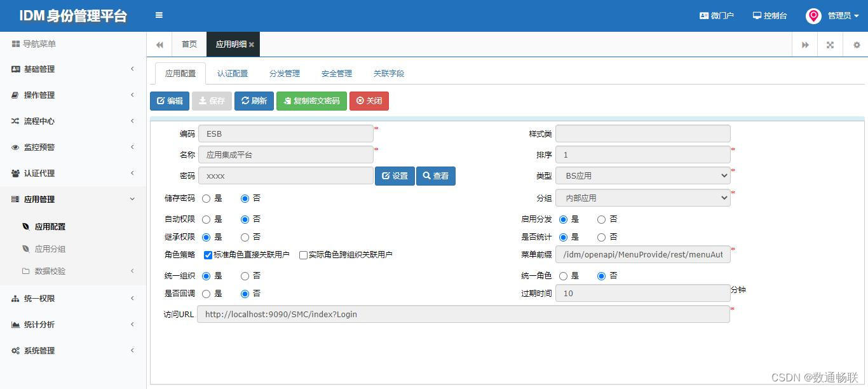Click the 刷新 refresh button
This screenshot has height=389, width=868.
pyautogui.click(x=254, y=101)
